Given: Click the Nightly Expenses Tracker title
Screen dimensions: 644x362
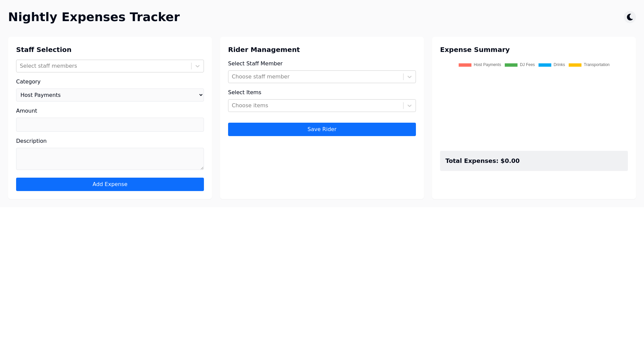Looking at the screenshot, I should click(x=94, y=17).
